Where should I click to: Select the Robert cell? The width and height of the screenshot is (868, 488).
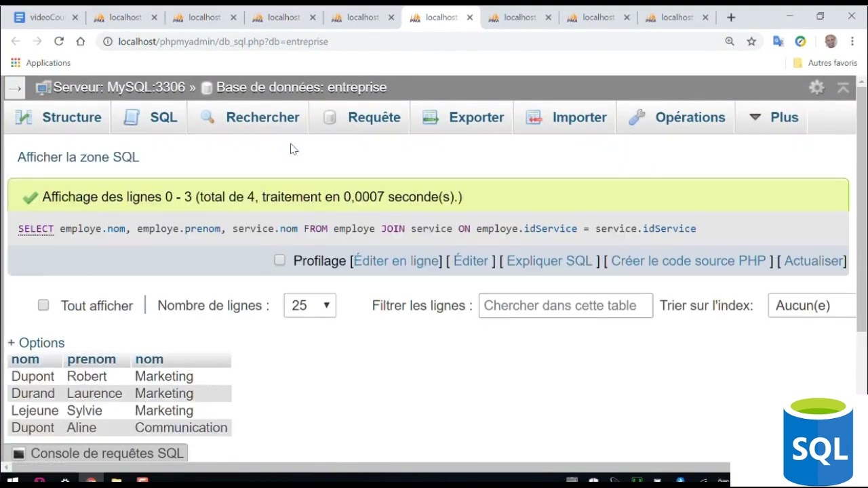87,376
